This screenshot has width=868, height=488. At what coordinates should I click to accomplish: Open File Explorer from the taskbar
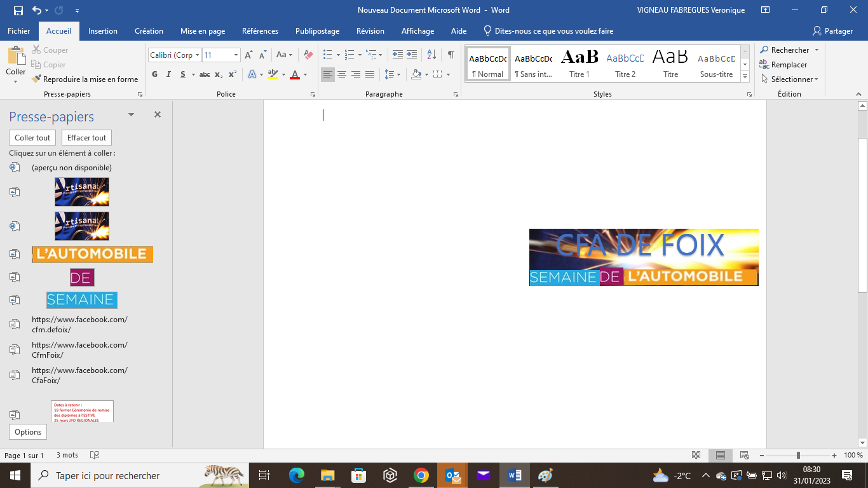327,475
